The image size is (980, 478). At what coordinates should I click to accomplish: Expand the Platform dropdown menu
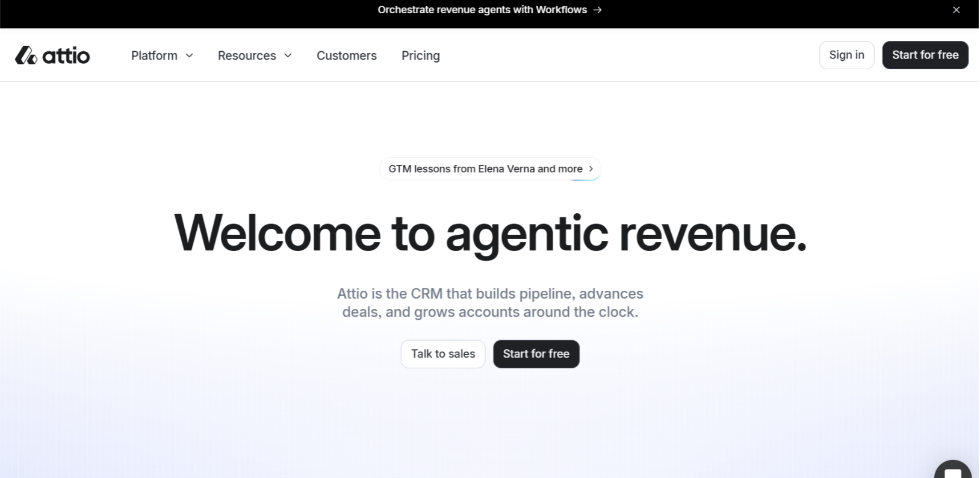163,55
